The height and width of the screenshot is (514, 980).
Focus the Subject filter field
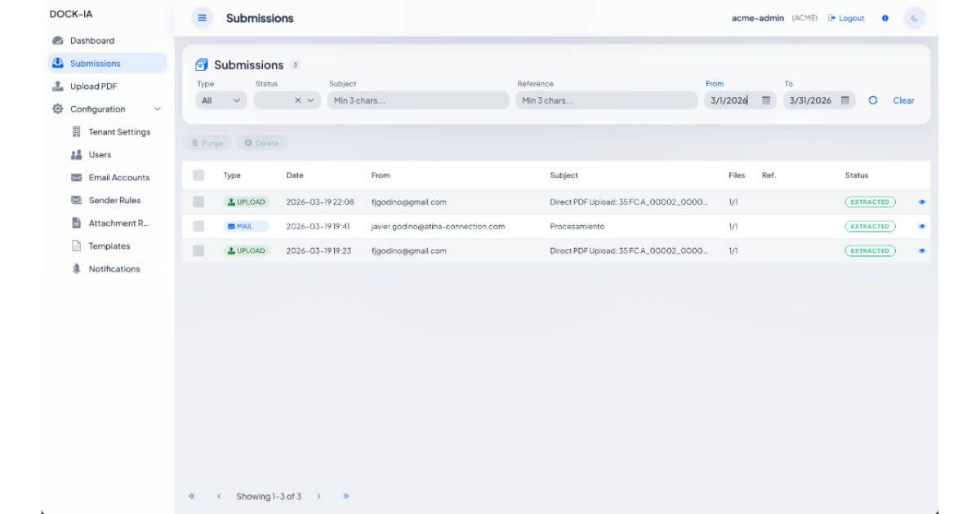point(418,100)
